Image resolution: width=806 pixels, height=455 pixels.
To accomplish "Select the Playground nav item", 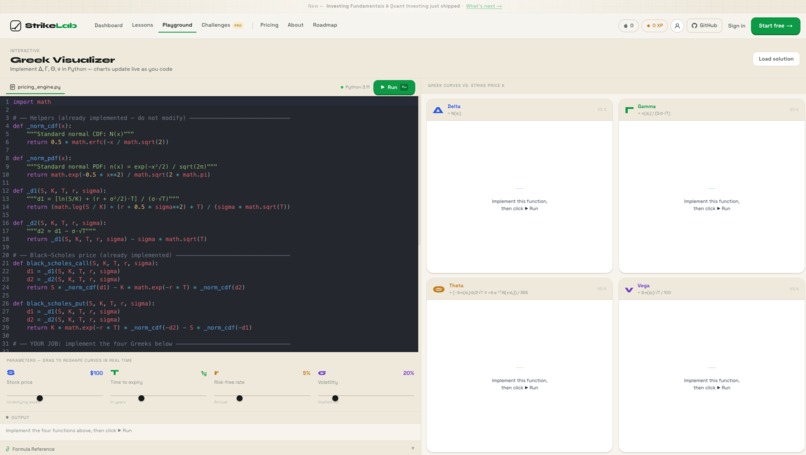I will (x=177, y=25).
